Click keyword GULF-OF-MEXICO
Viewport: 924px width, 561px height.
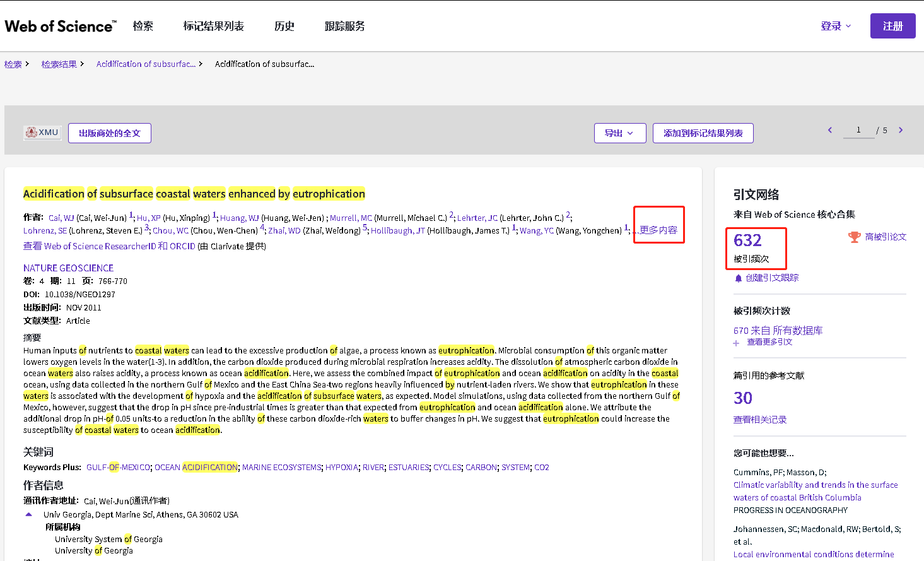click(x=119, y=468)
